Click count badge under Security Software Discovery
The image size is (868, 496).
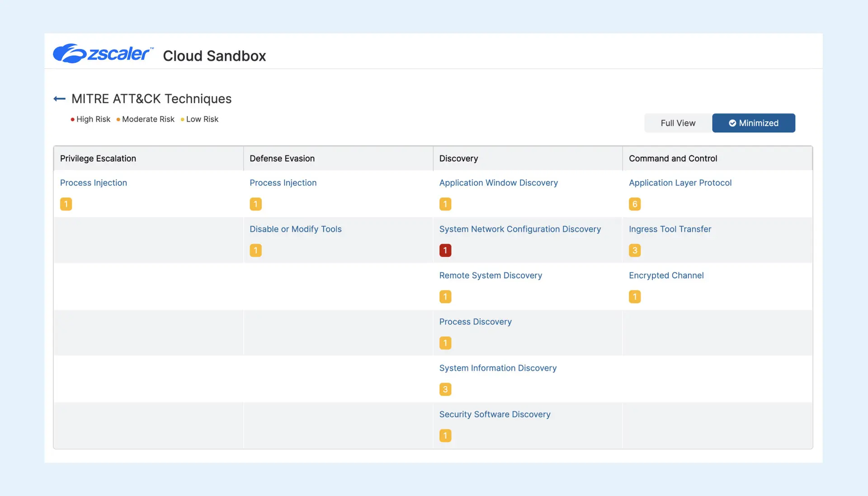click(445, 436)
